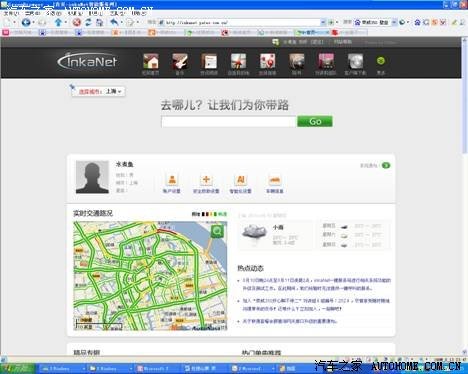This screenshot has width=468, height=374.
Task: Expand the back button history dropdown arrow
Action: point(33,23)
